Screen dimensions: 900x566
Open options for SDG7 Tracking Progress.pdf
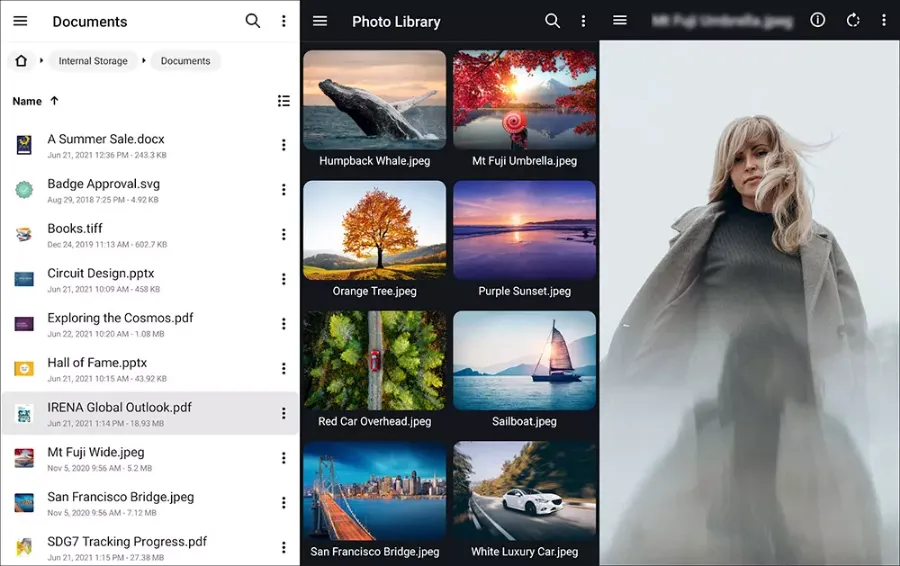point(284,548)
